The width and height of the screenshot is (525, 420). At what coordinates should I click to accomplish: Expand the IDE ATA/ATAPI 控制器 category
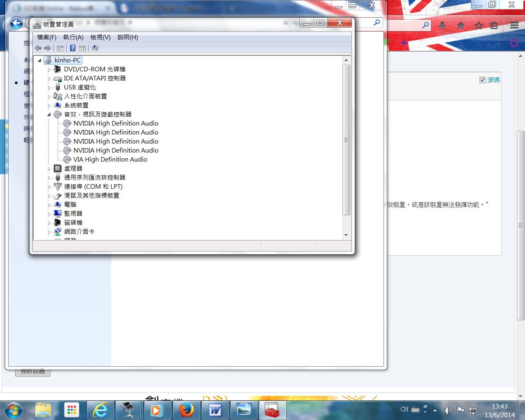click(49, 79)
